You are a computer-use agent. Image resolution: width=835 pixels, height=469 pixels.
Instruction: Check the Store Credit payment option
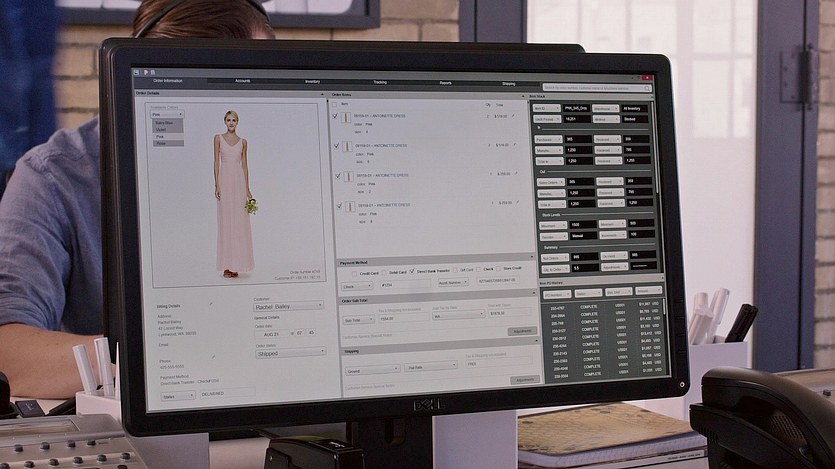[x=498, y=269]
